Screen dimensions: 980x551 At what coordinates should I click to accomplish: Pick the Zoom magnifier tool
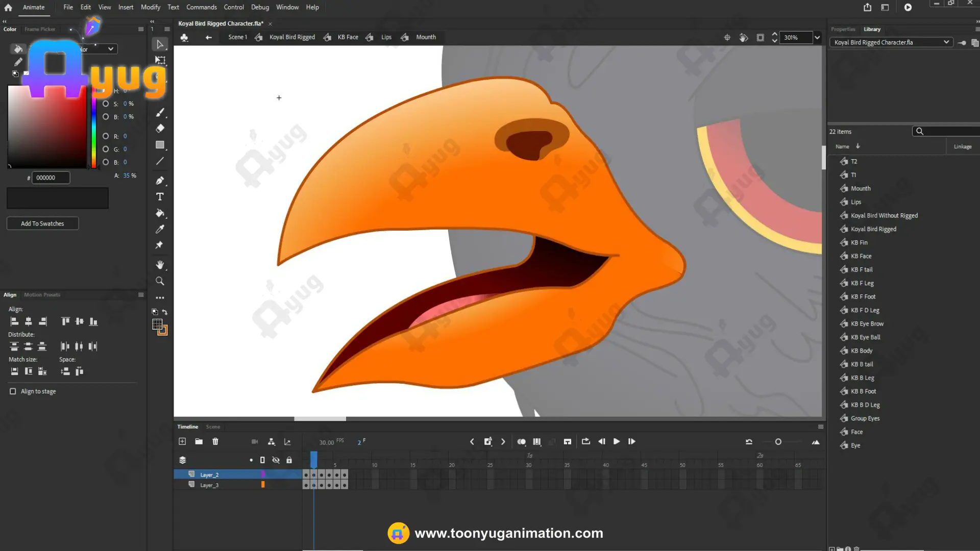tap(160, 281)
